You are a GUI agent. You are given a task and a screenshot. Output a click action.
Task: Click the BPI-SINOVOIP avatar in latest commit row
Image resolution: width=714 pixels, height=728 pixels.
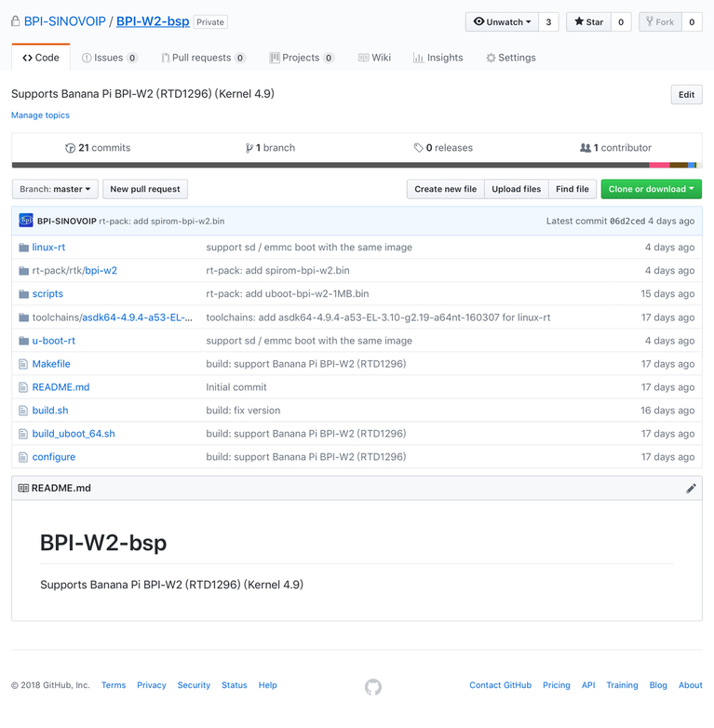coord(26,221)
